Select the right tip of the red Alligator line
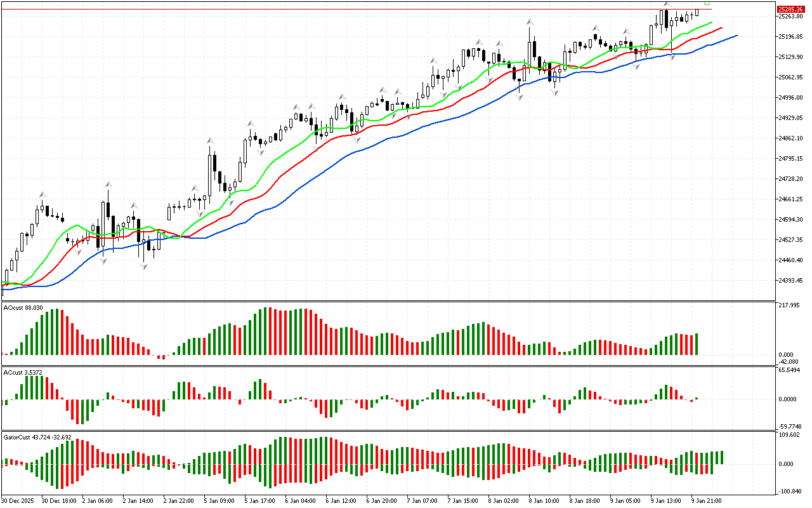This screenshot has height=508, width=812. click(722, 28)
